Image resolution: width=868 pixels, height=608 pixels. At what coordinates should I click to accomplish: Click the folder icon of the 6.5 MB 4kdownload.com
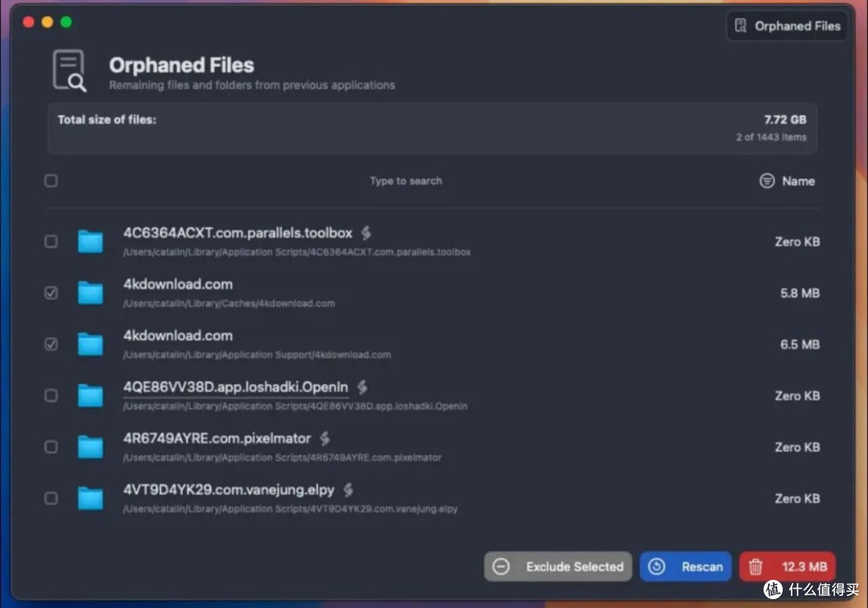(90, 344)
